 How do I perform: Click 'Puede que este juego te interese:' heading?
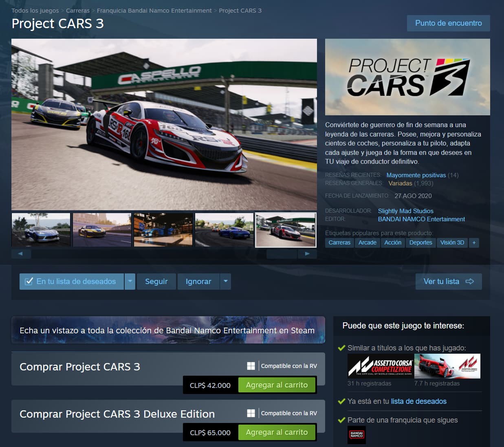click(403, 326)
